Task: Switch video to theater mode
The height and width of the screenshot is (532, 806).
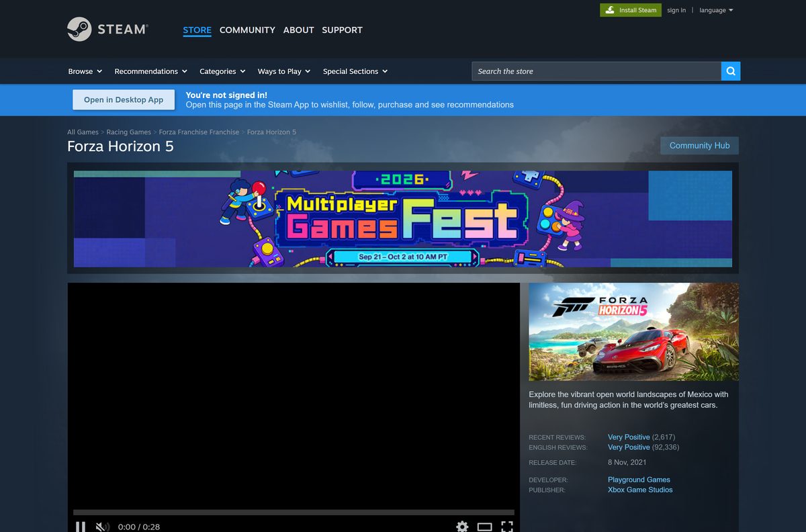Action: (x=484, y=527)
